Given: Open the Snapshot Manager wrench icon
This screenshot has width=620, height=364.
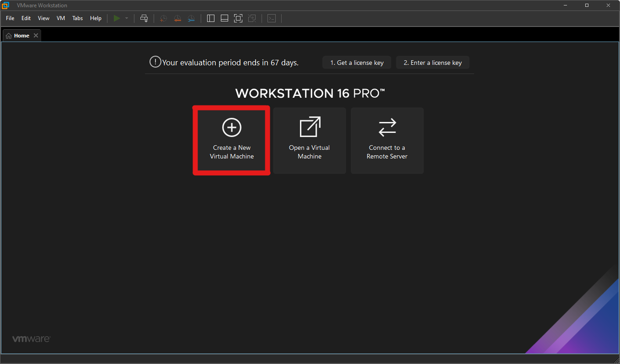Looking at the screenshot, I should 191,18.
